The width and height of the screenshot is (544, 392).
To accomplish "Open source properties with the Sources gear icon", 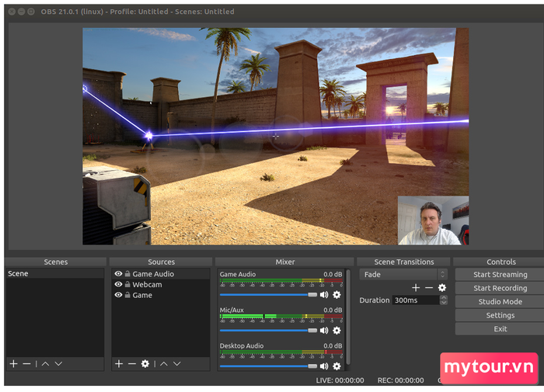I will click(x=145, y=363).
